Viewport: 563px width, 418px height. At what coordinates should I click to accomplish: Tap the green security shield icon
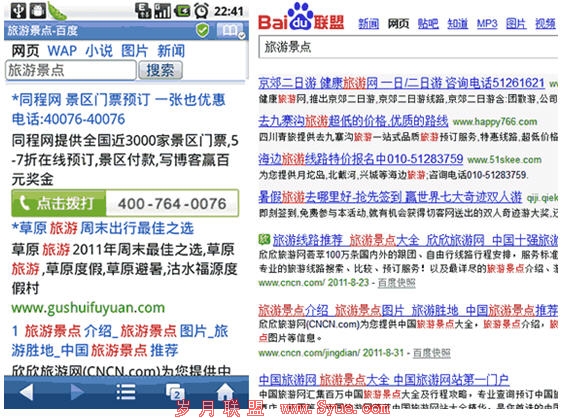203,30
